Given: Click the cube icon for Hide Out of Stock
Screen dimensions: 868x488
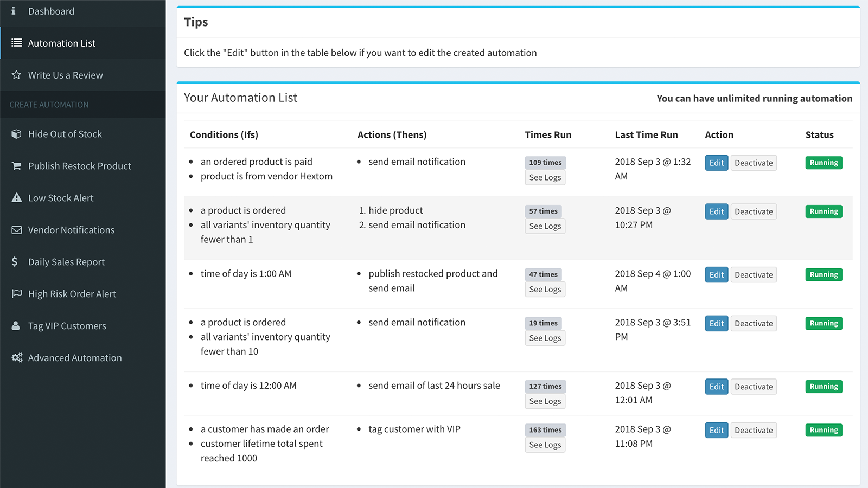Looking at the screenshot, I should (17, 134).
